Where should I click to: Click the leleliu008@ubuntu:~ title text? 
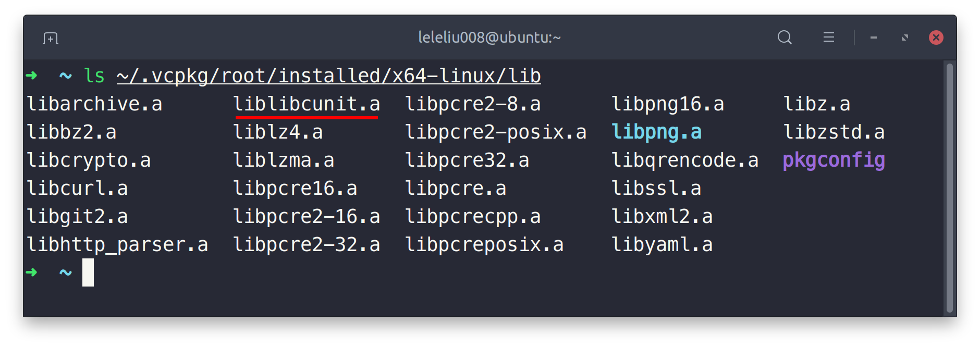[490, 37]
